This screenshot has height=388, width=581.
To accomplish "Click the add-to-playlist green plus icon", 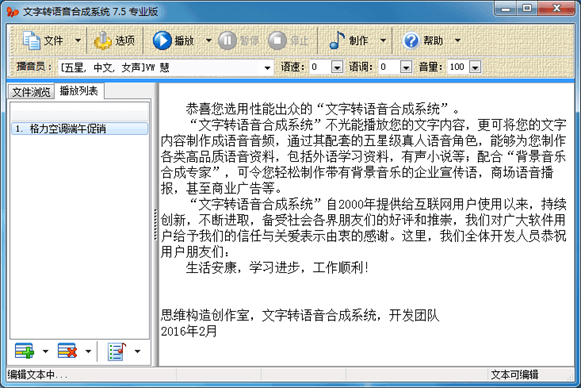I will pyautogui.click(x=24, y=351).
